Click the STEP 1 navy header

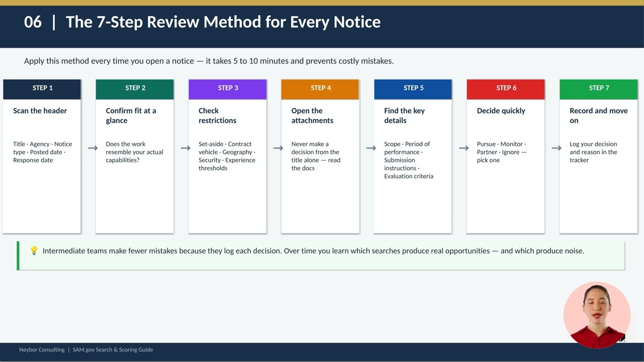(42, 88)
